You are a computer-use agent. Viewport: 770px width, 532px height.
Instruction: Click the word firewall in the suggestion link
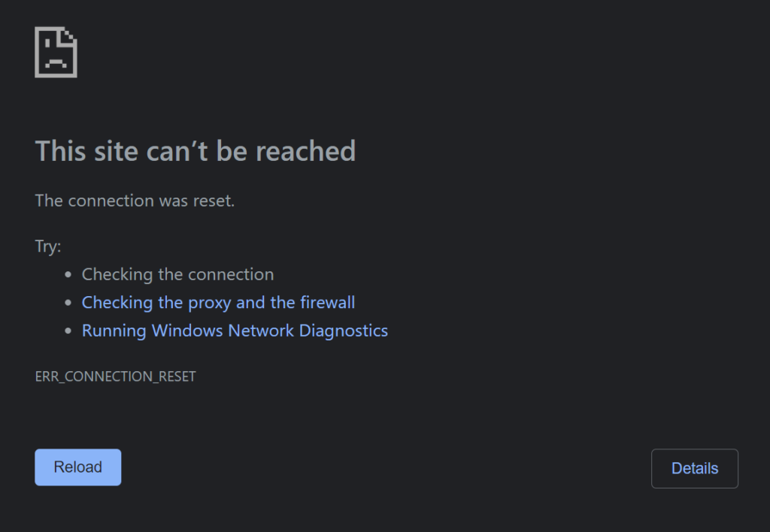(328, 302)
